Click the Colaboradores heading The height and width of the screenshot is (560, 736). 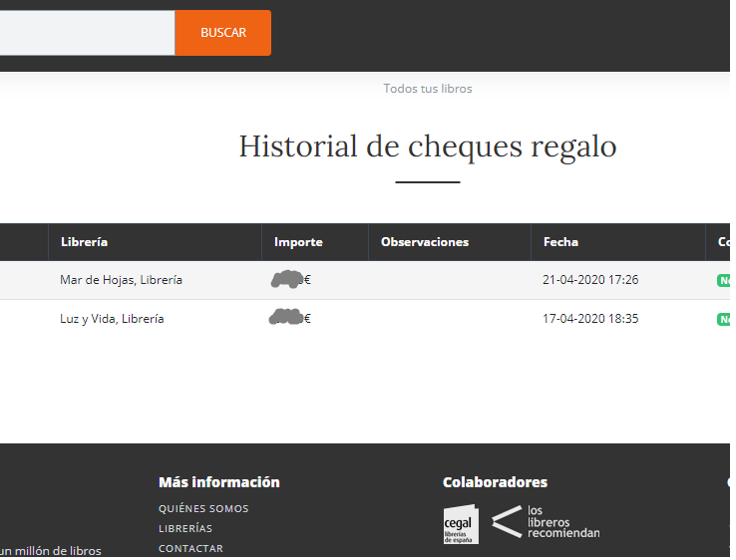[x=496, y=482]
